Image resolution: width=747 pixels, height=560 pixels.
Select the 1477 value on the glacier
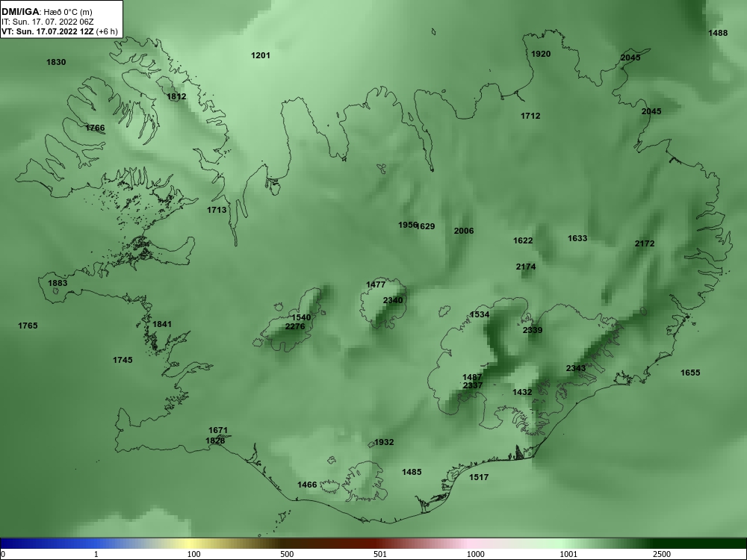click(376, 284)
